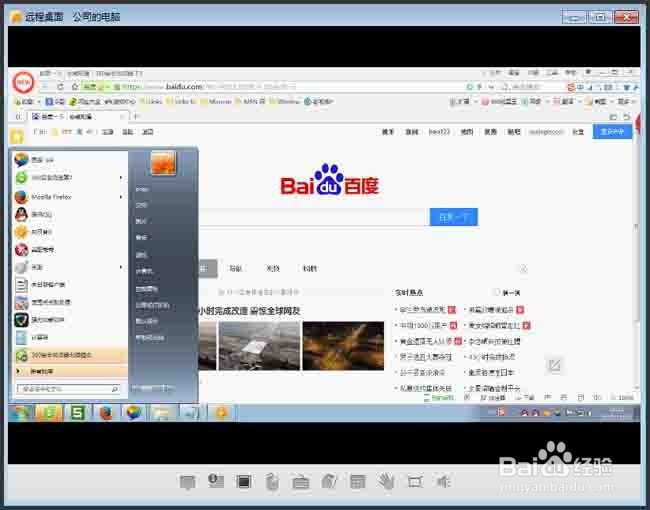The image size is (650, 510).
Task: Open the sun icon program in Start menu
Action: click(68, 232)
